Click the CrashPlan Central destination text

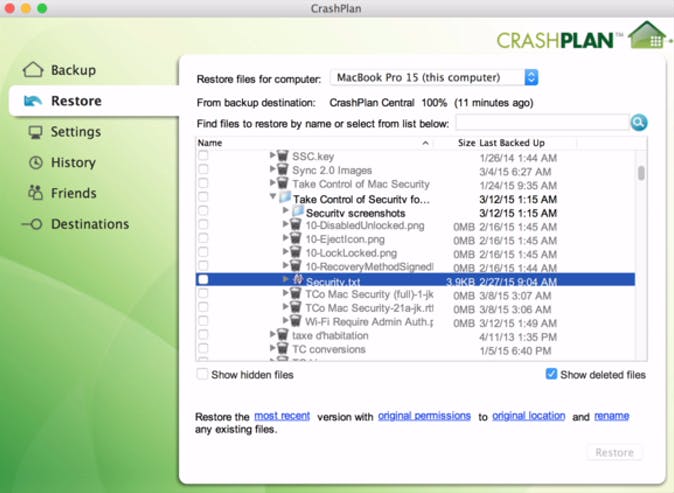[x=371, y=103]
